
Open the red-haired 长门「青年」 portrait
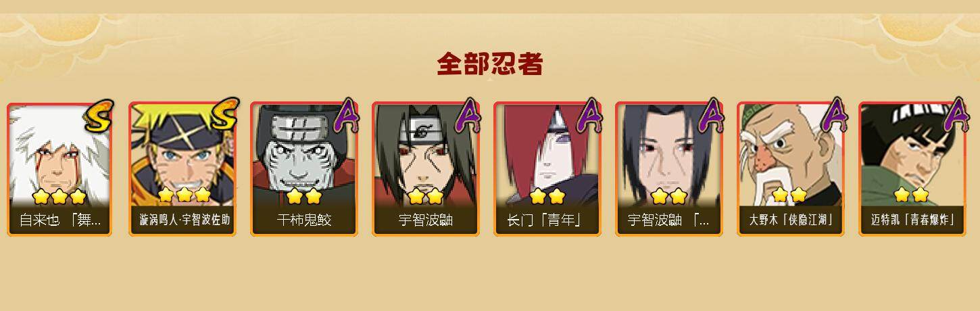click(547, 169)
